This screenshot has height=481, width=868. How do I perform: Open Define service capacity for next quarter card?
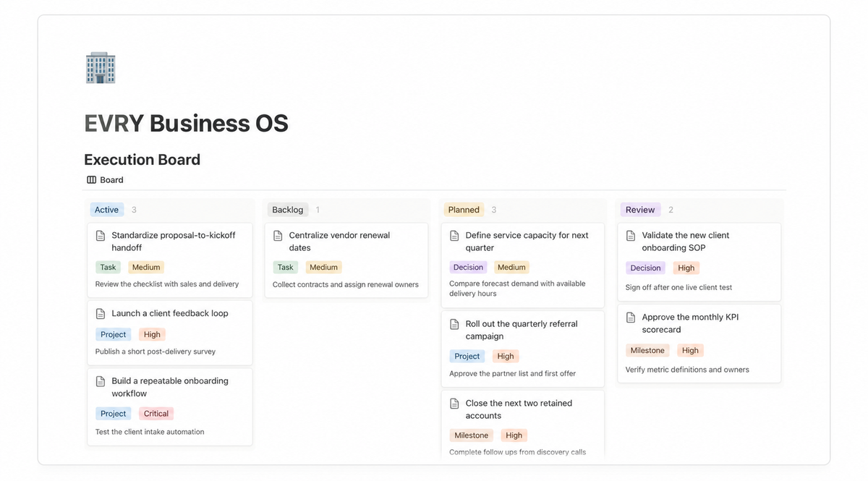(x=523, y=265)
